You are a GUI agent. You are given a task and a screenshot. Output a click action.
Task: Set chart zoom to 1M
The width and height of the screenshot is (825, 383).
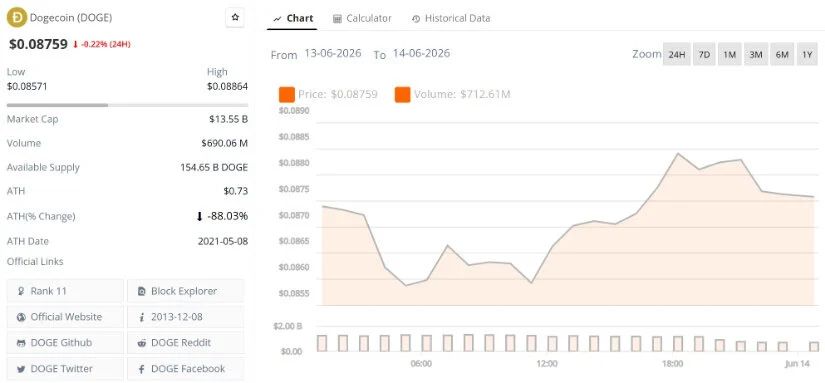[x=729, y=54]
